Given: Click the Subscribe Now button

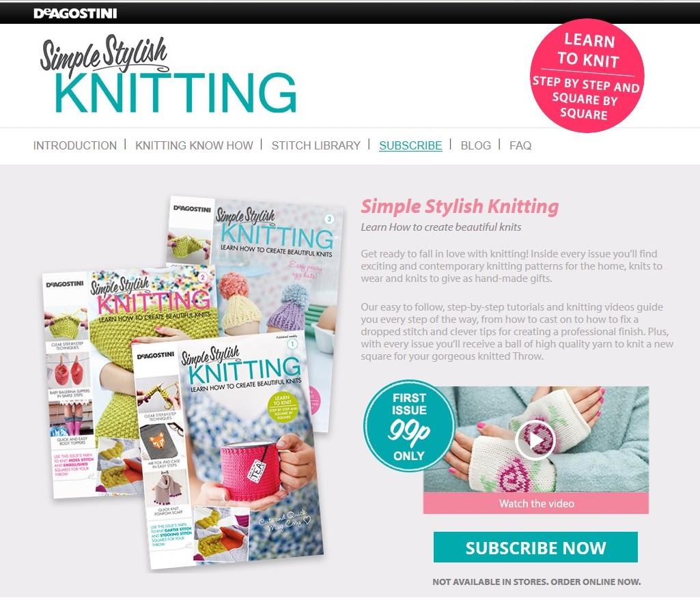Looking at the screenshot, I should click(535, 547).
